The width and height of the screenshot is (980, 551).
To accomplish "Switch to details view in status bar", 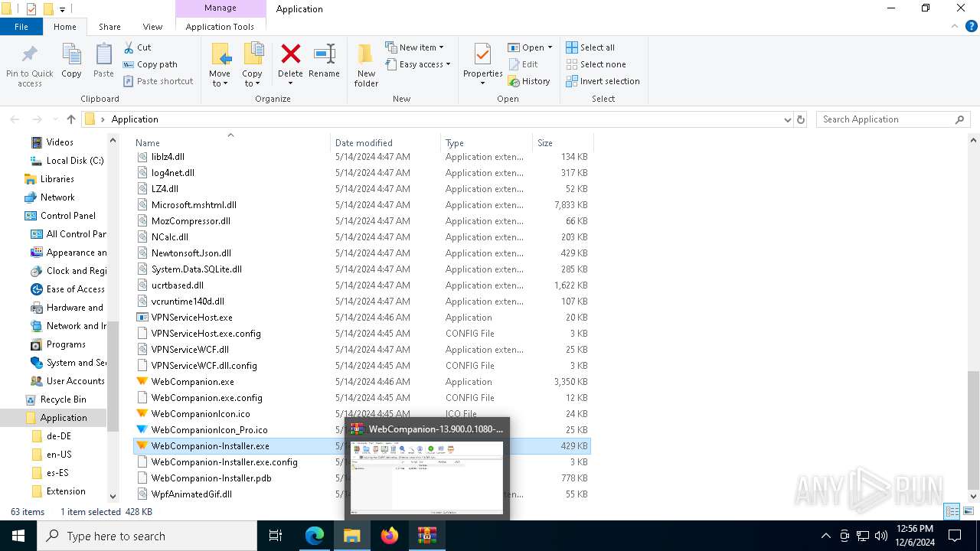I will 952,511.
